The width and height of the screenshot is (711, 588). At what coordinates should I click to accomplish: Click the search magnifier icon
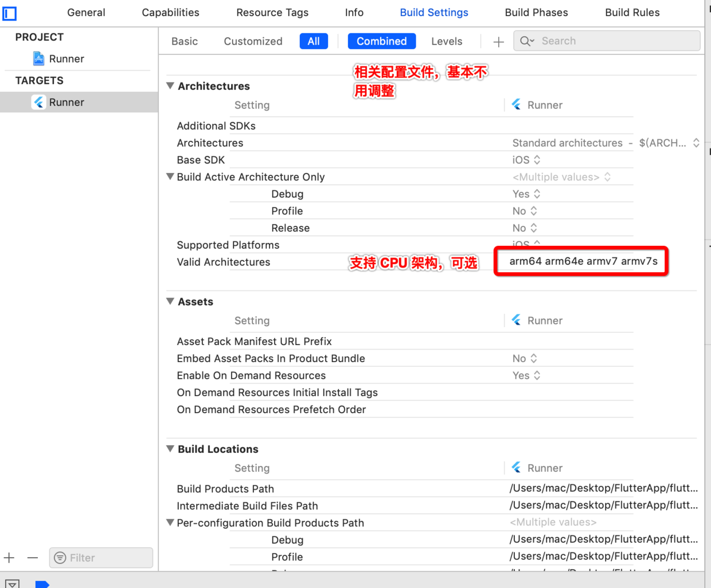point(526,41)
